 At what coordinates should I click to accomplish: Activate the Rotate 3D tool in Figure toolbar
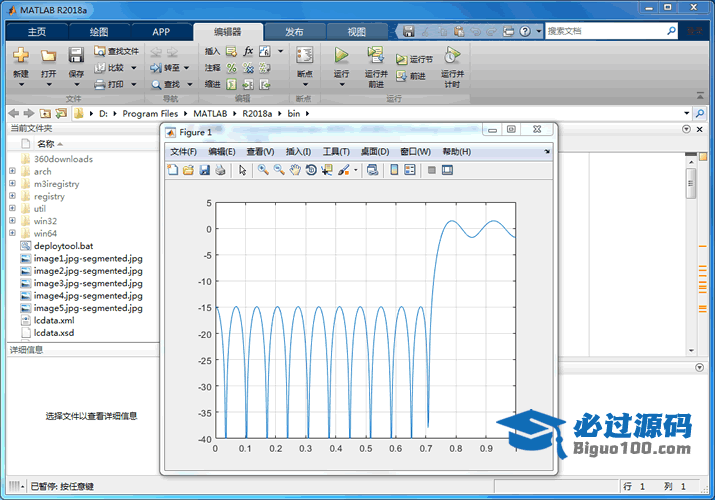pos(311,170)
